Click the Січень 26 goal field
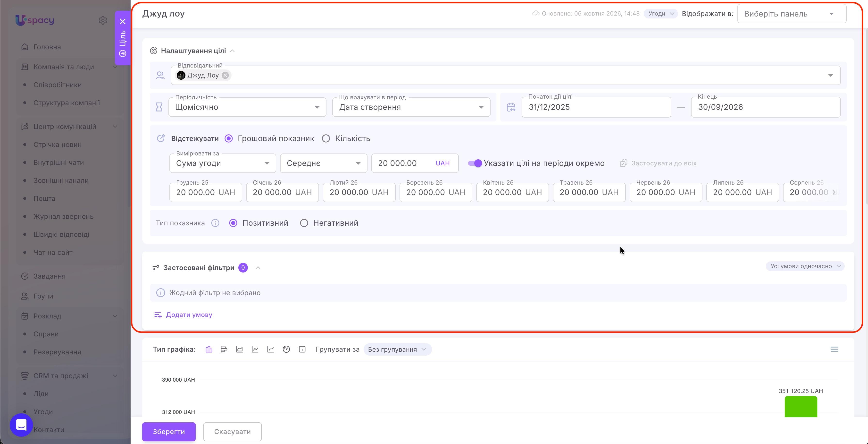This screenshot has height=444, width=868. (x=282, y=192)
